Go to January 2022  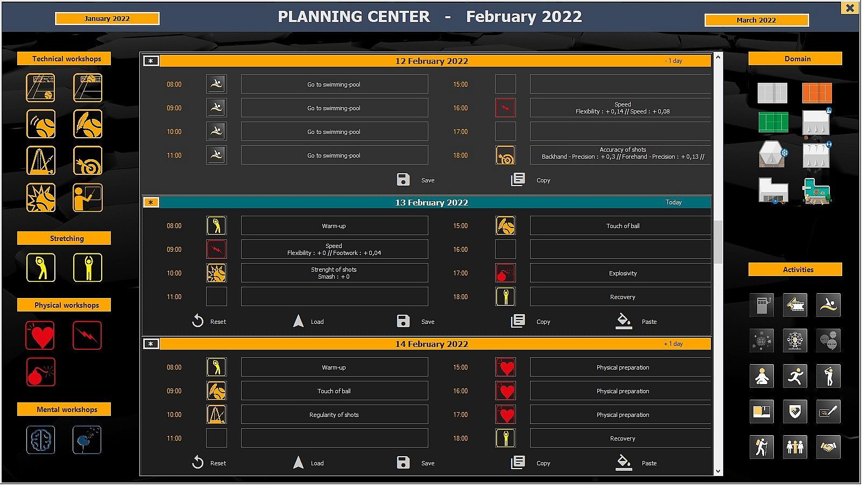coord(108,19)
